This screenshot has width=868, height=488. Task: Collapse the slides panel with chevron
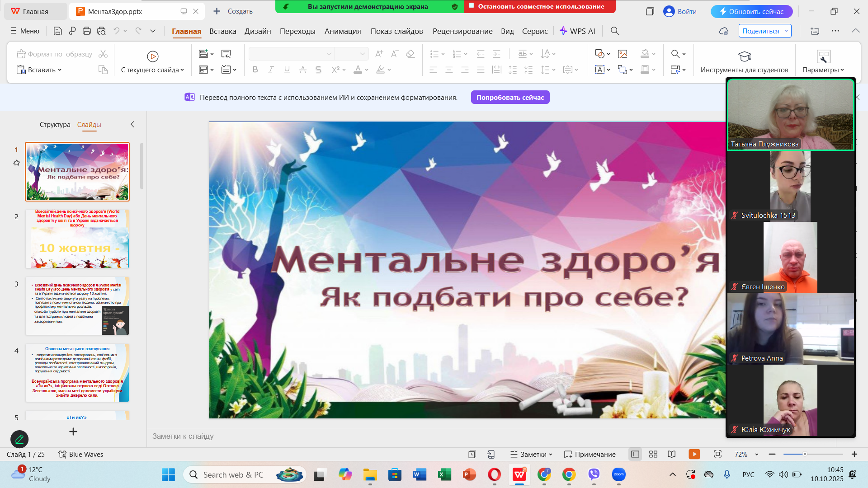(132, 124)
